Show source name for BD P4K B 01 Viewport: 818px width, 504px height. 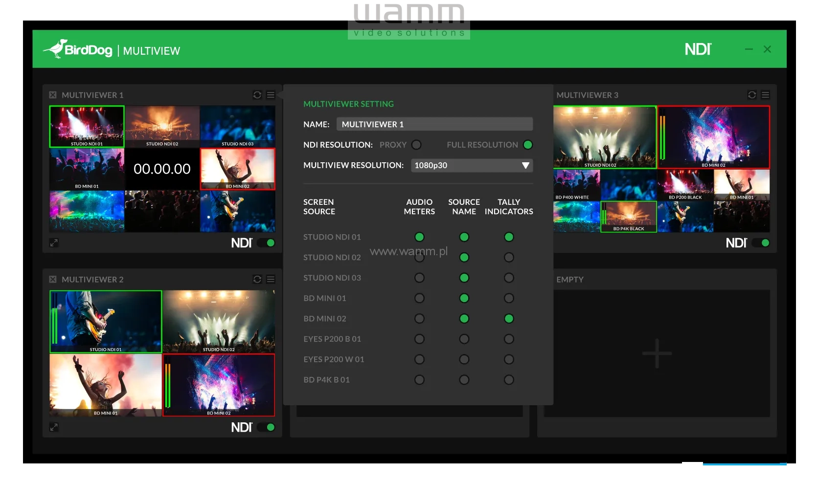coord(464,380)
